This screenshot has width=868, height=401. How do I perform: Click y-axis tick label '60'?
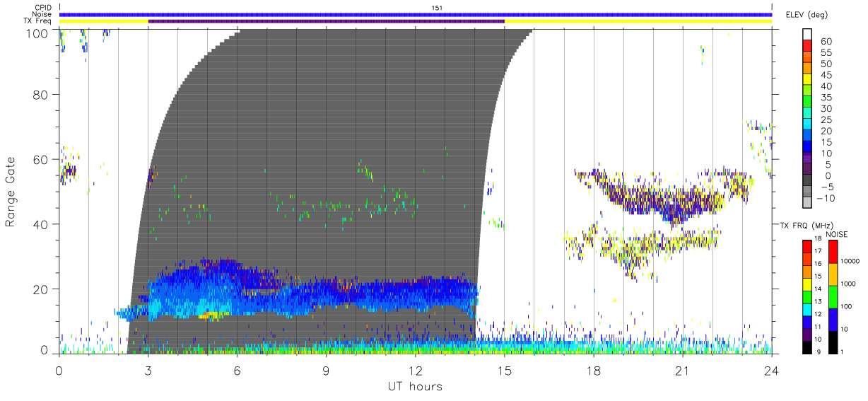click(41, 159)
